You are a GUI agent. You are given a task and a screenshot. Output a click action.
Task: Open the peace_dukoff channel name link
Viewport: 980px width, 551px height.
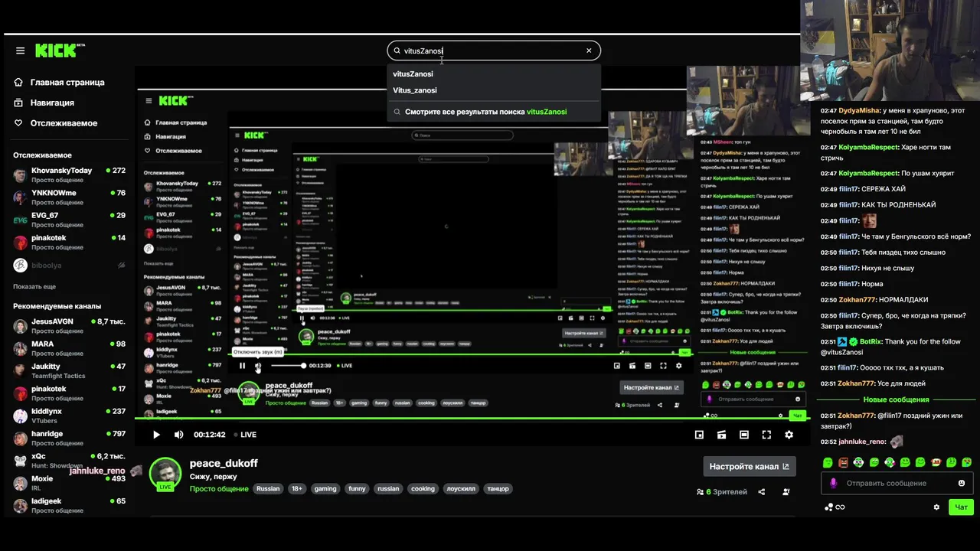pos(224,463)
